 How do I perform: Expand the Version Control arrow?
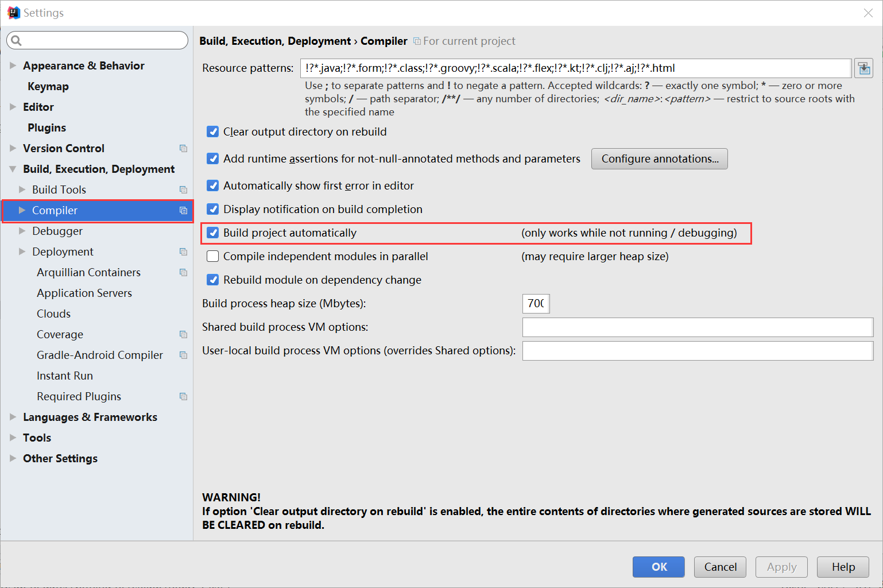pyautogui.click(x=13, y=148)
